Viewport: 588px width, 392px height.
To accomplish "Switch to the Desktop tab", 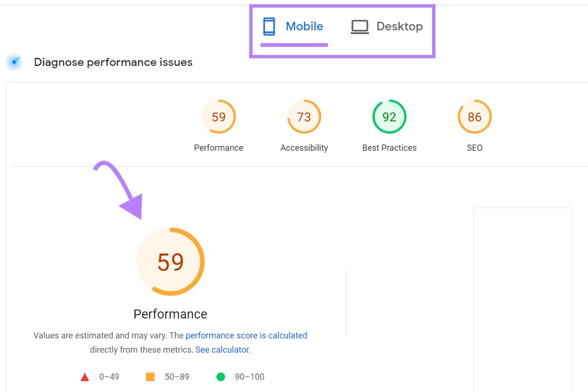I will (399, 27).
